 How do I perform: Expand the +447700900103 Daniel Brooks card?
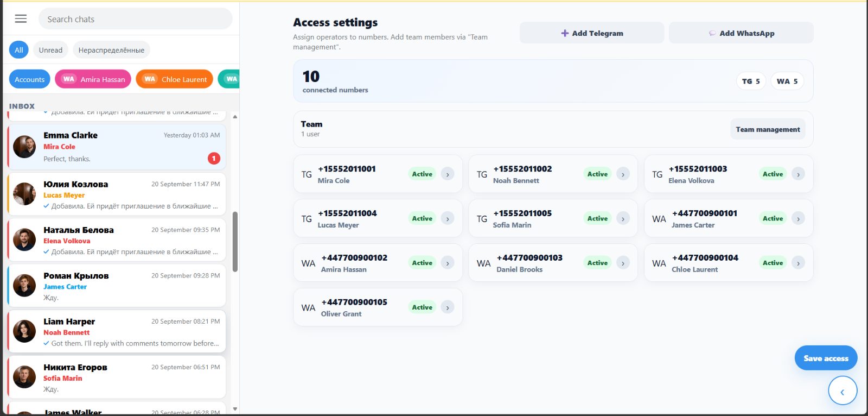623,263
